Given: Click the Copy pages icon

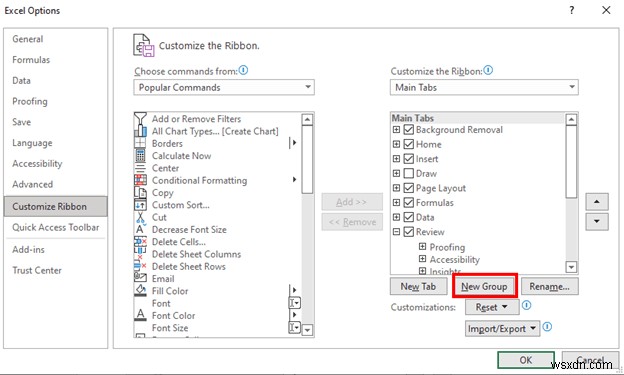Looking at the screenshot, I should [x=140, y=193].
